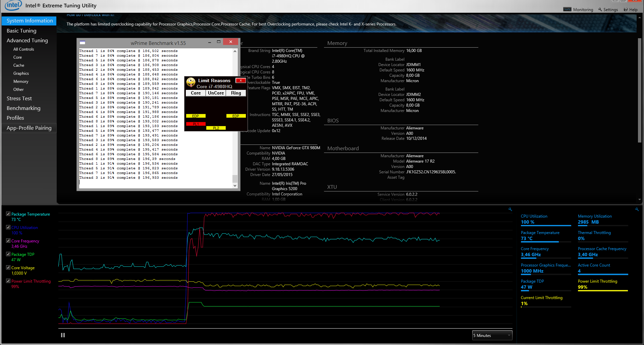Pause the monitoring graph

click(63, 335)
